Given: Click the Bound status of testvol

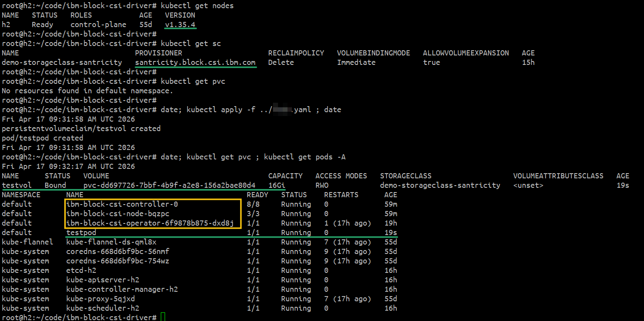Looking at the screenshot, I should point(55,185).
